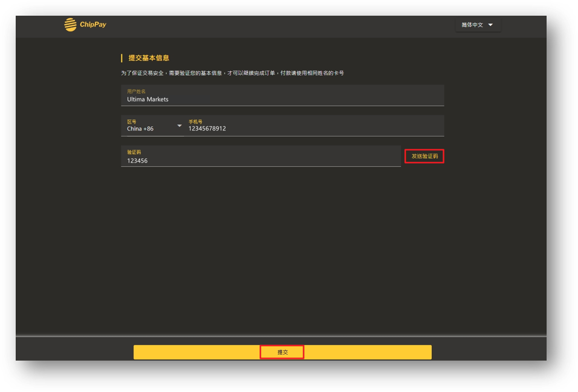Click the yellow accent bar beside 提交基本信息
The image size is (578, 392).
point(121,58)
